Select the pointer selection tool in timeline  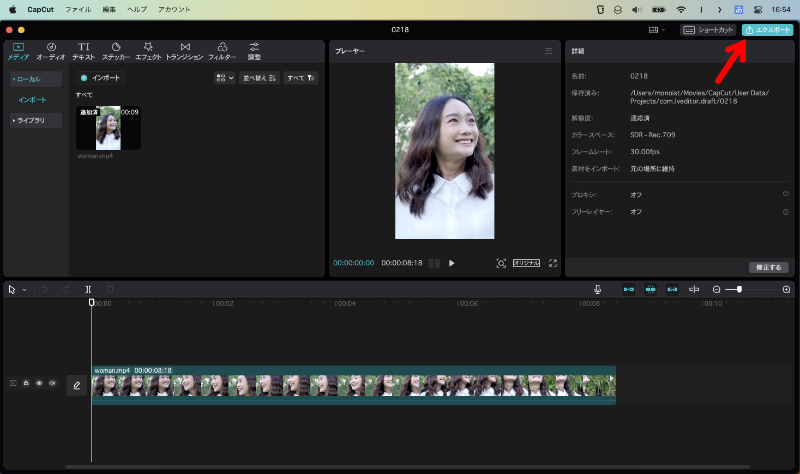[12, 290]
